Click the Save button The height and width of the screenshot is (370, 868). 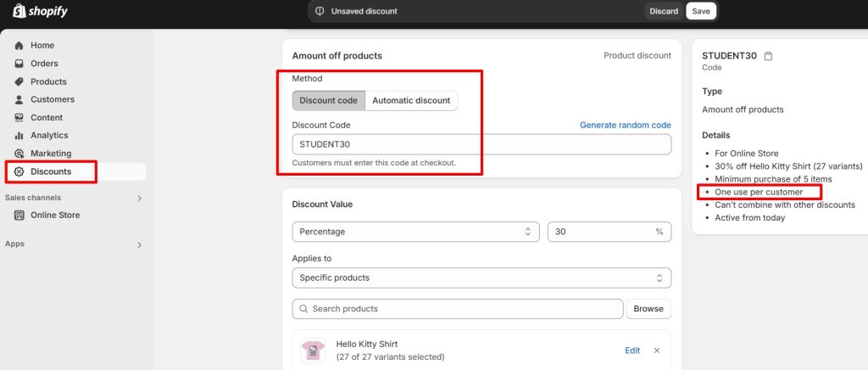[x=701, y=11]
